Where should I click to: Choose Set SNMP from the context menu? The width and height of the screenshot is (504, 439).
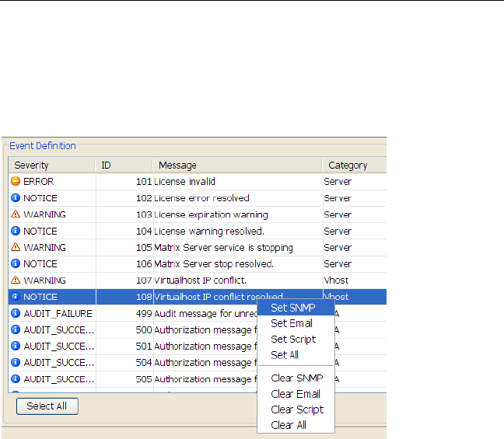292,308
